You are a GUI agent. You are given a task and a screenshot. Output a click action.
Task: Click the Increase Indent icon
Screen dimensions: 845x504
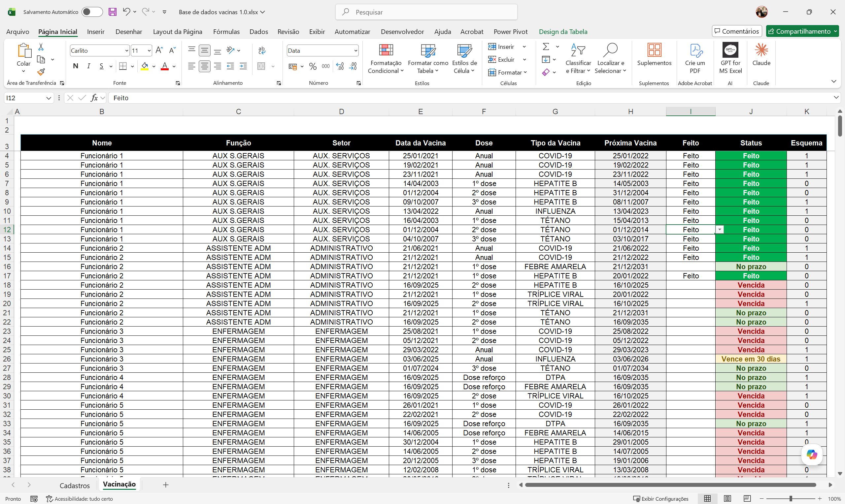tap(243, 66)
